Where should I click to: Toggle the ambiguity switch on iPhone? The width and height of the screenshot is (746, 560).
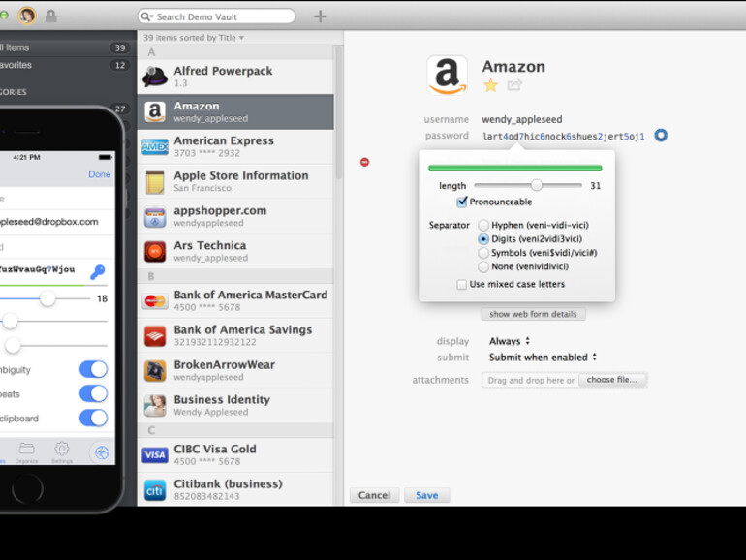93,369
